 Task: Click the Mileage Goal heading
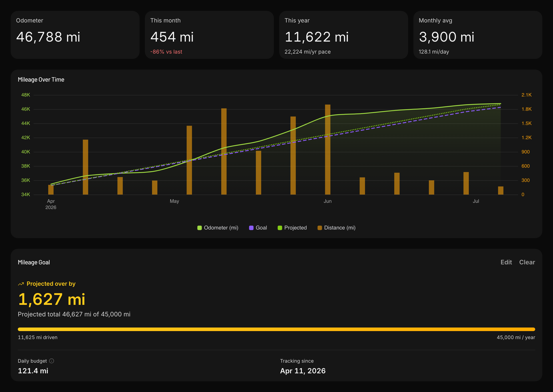[x=34, y=262]
